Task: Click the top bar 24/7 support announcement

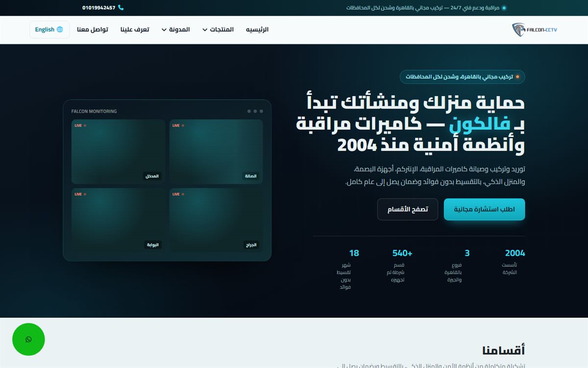Action: [x=426, y=8]
